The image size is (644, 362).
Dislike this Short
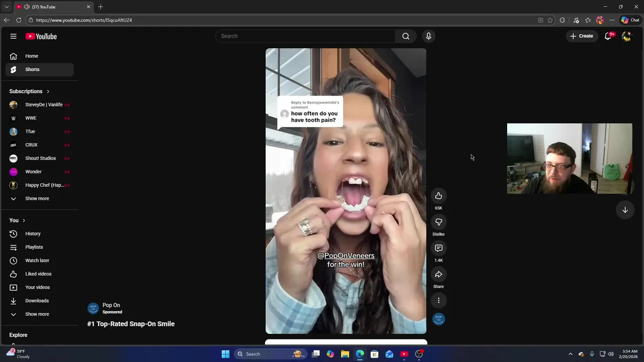click(x=439, y=222)
